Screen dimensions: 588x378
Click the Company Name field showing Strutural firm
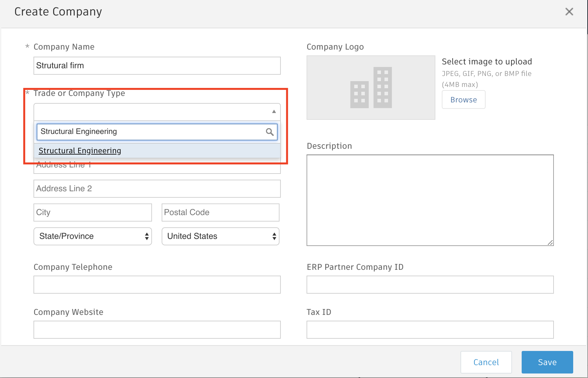(x=157, y=65)
